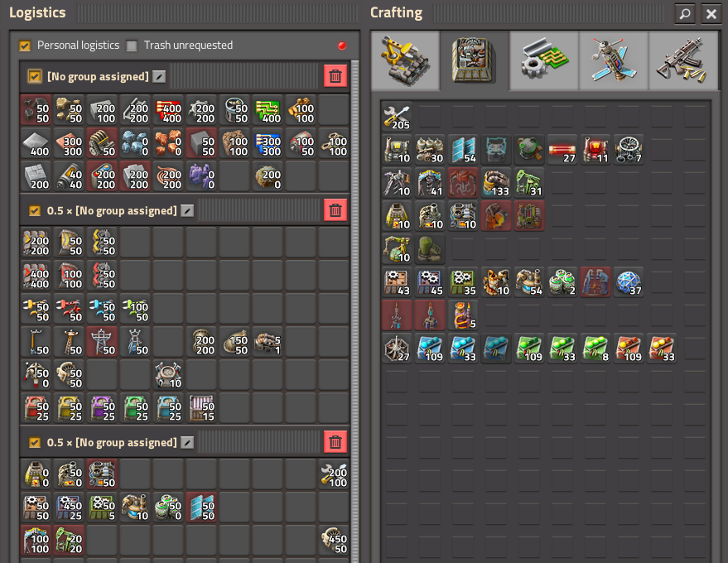The width and height of the screenshot is (728, 563).
Task: Uncheck the first [No group assigned] group checkbox
Action: [x=34, y=76]
